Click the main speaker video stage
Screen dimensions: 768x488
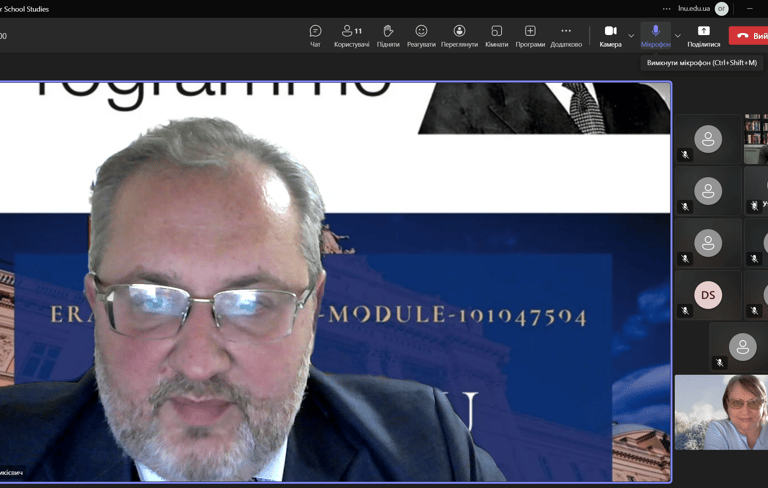[335, 282]
